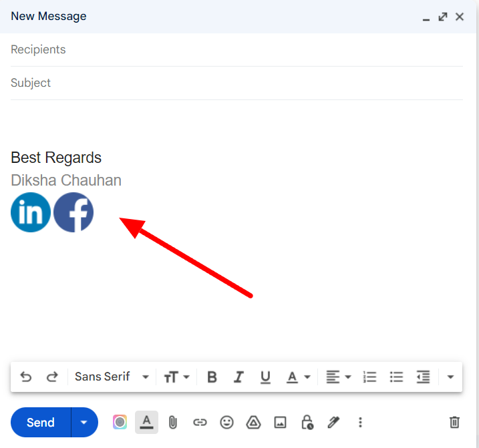Click the indent less icon
This screenshot has width=479, height=448.
click(x=423, y=377)
